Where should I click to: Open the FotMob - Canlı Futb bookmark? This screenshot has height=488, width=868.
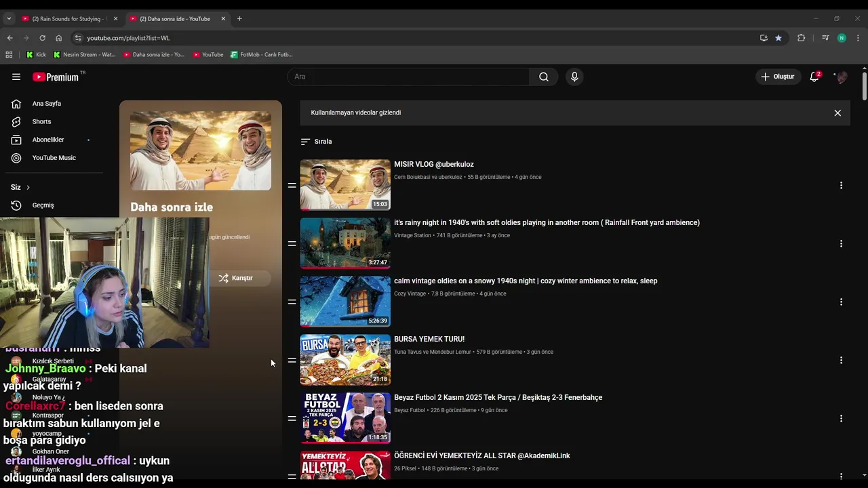click(262, 54)
